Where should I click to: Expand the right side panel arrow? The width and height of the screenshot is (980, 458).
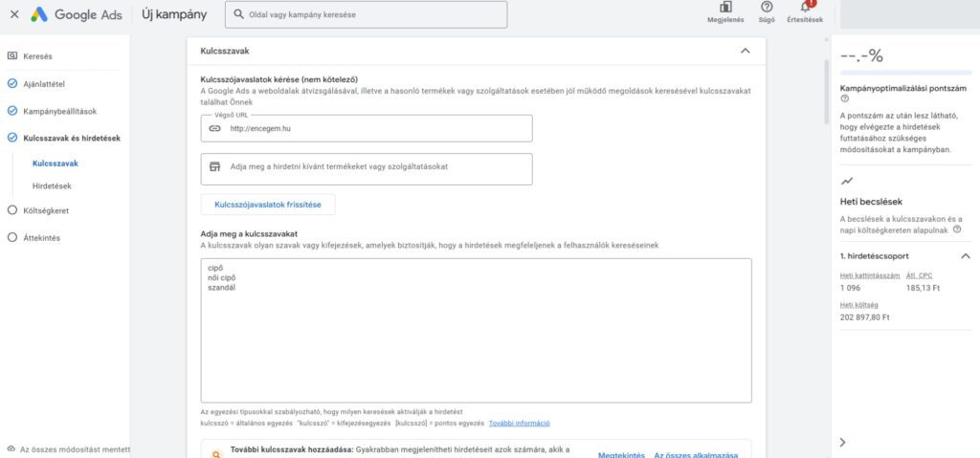coord(842,442)
